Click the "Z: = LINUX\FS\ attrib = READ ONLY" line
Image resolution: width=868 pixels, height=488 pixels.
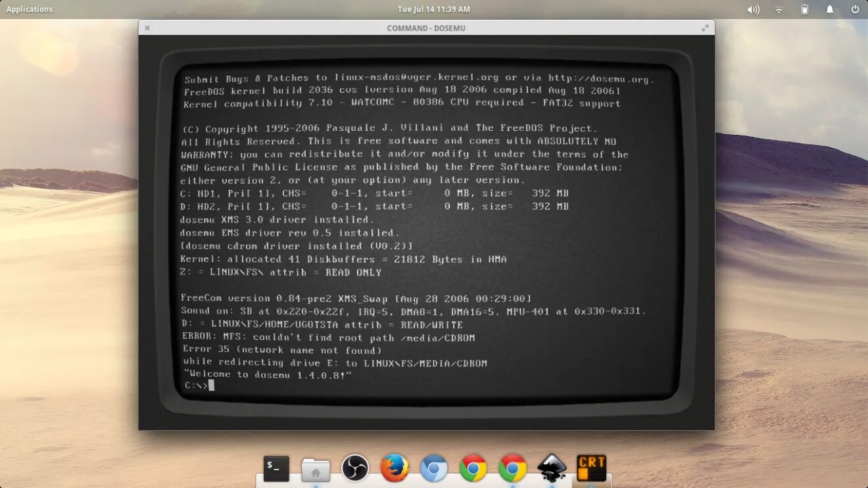pyautogui.click(x=281, y=272)
